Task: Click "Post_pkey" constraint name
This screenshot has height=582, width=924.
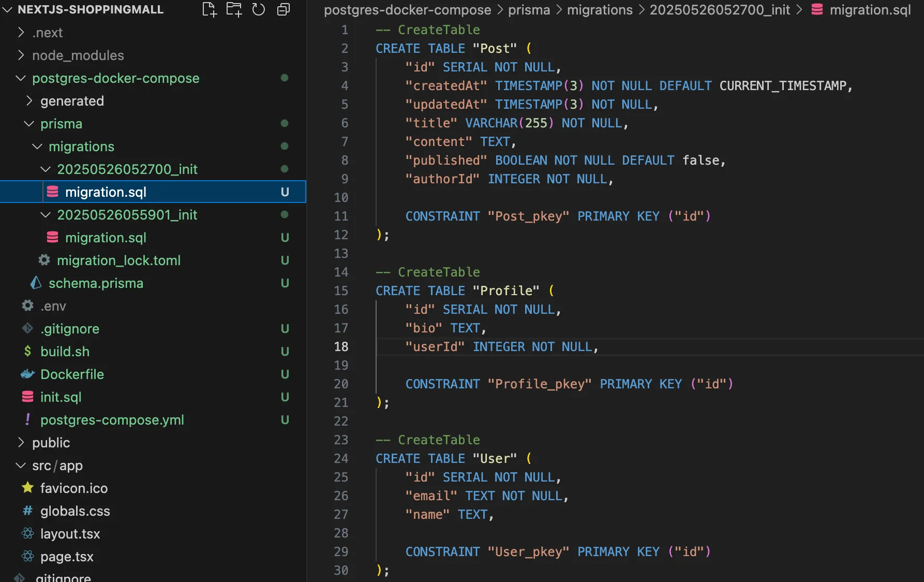Action: pyautogui.click(x=528, y=216)
